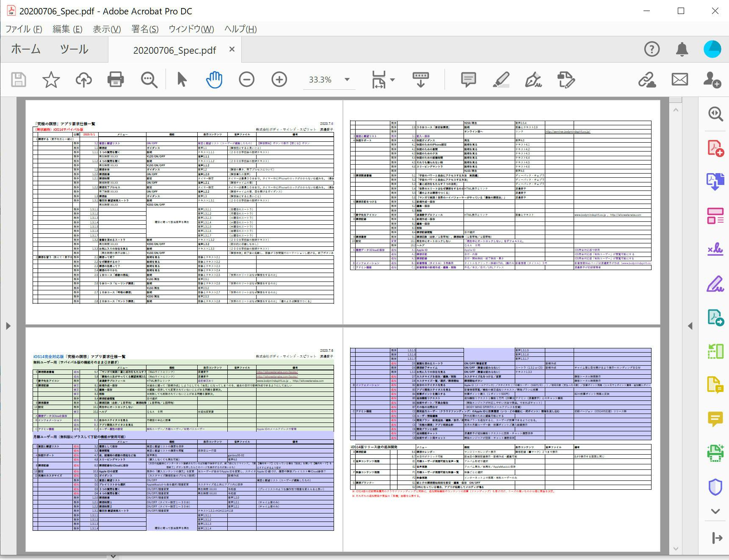Add file to starred favorites
Screen dimensions: 729x560
click(51, 80)
